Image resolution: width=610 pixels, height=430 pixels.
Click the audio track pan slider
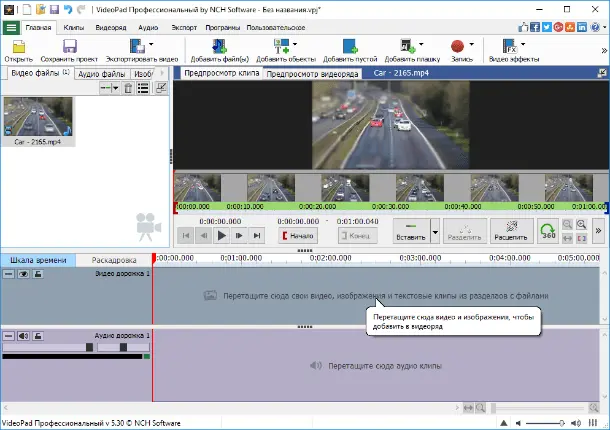pyautogui.click(x=123, y=347)
